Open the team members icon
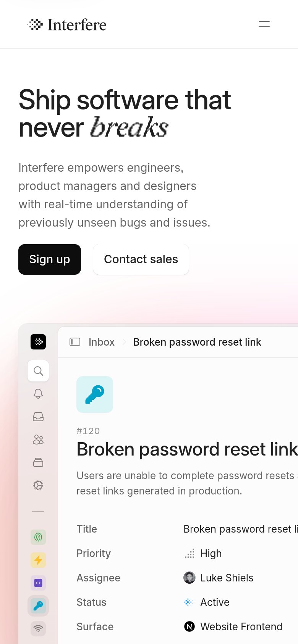 [x=38, y=440]
